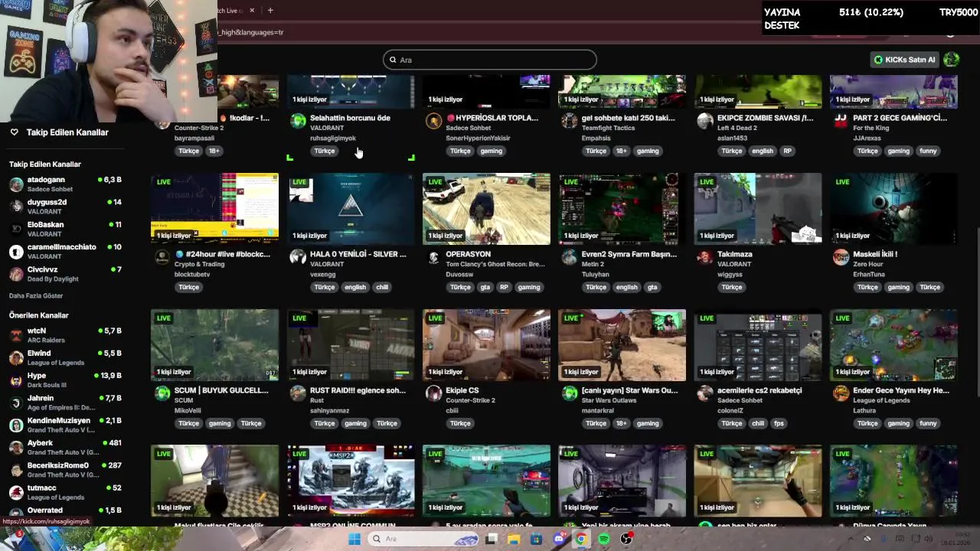Viewport: 980px width, 551px height.
Task: Open cbiii channel avatar
Action: point(433,393)
